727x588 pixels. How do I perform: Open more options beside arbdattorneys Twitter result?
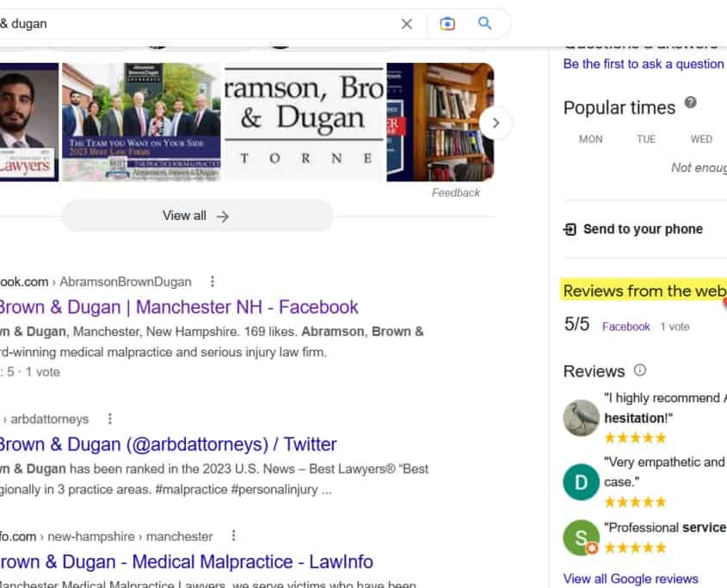tap(110, 419)
